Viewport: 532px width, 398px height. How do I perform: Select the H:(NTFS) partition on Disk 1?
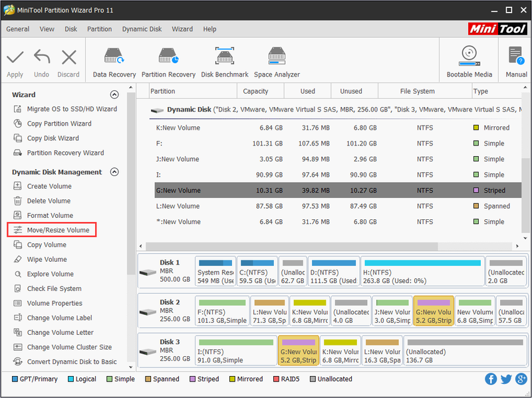422,271
